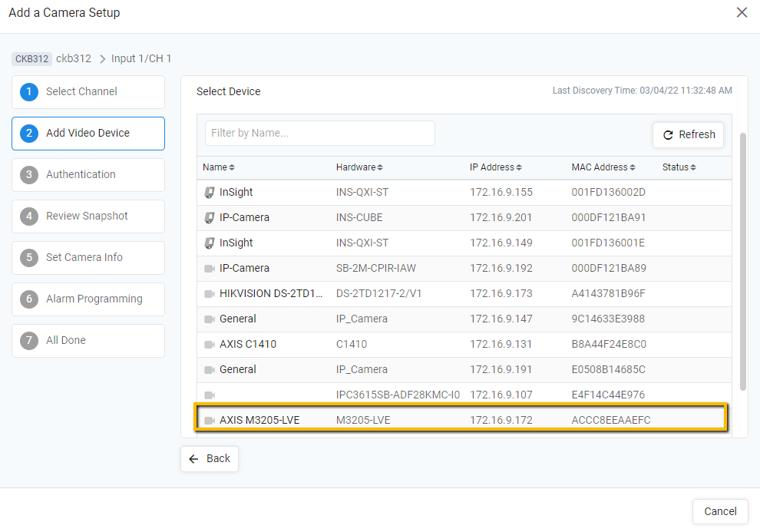Click the step 6 number circle

(29, 299)
